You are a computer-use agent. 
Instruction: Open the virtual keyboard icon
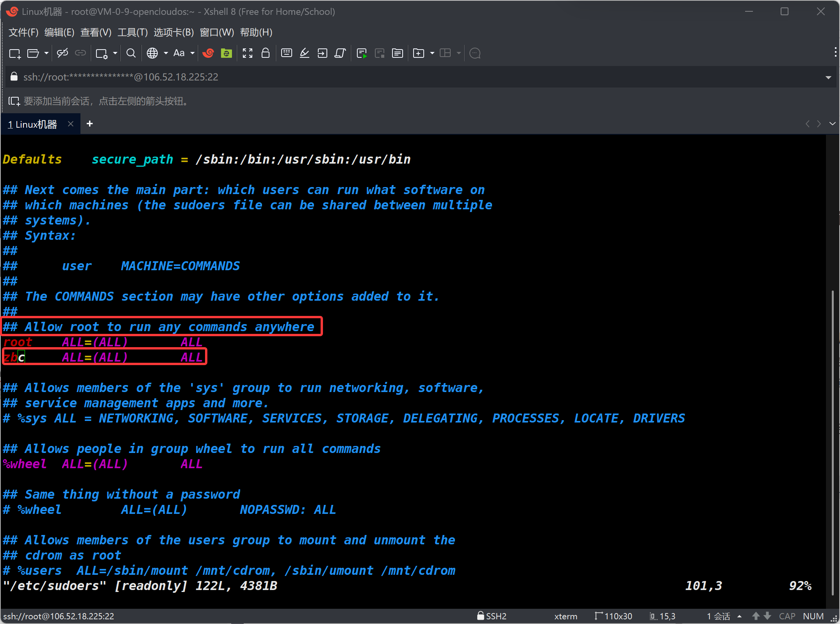287,53
